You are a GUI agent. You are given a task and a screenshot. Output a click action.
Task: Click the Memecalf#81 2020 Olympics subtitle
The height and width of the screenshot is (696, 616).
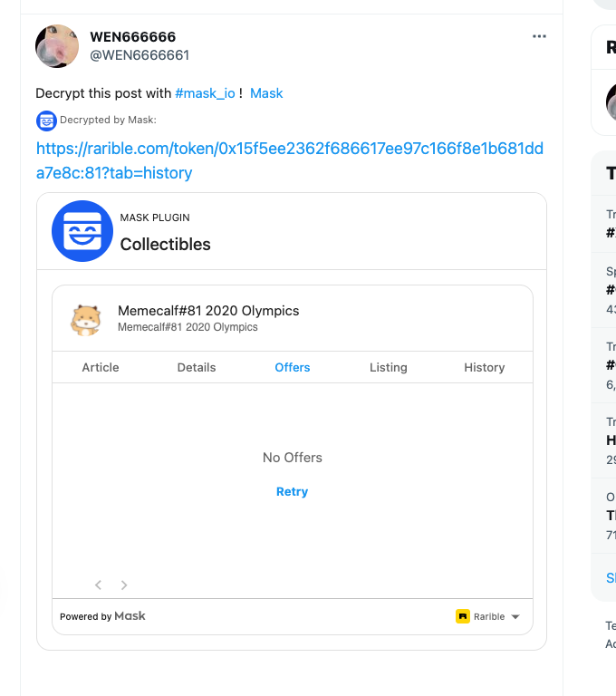pyautogui.click(x=188, y=327)
